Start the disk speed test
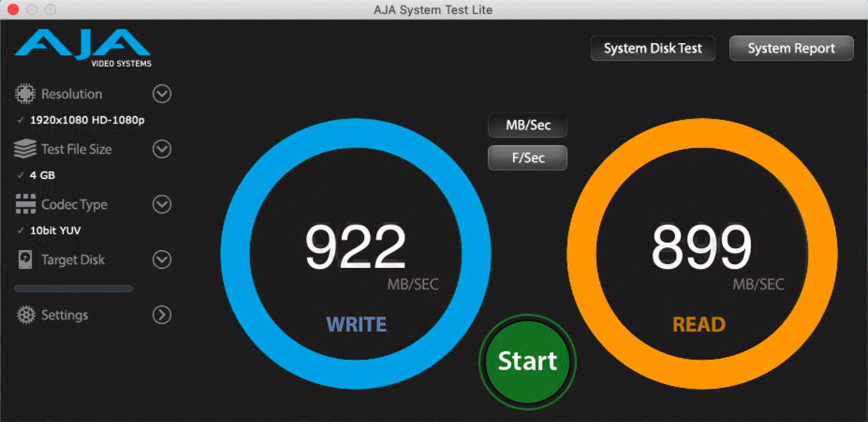The height and width of the screenshot is (422, 868). click(527, 362)
